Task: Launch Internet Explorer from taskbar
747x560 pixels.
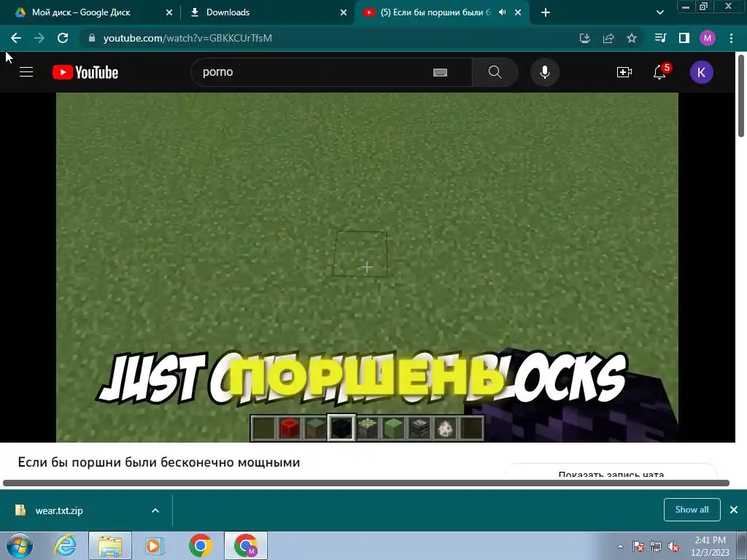Action: [x=65, y=545]
